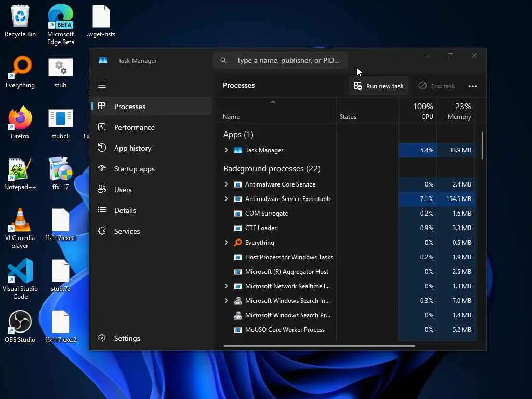Expand Antimalware Service Executable row
The height and width of the screenshot is (399, 532).
pos(227,199)
